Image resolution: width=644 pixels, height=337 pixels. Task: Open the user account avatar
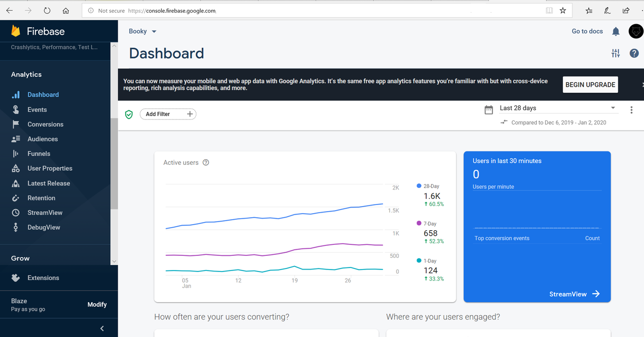636,31
